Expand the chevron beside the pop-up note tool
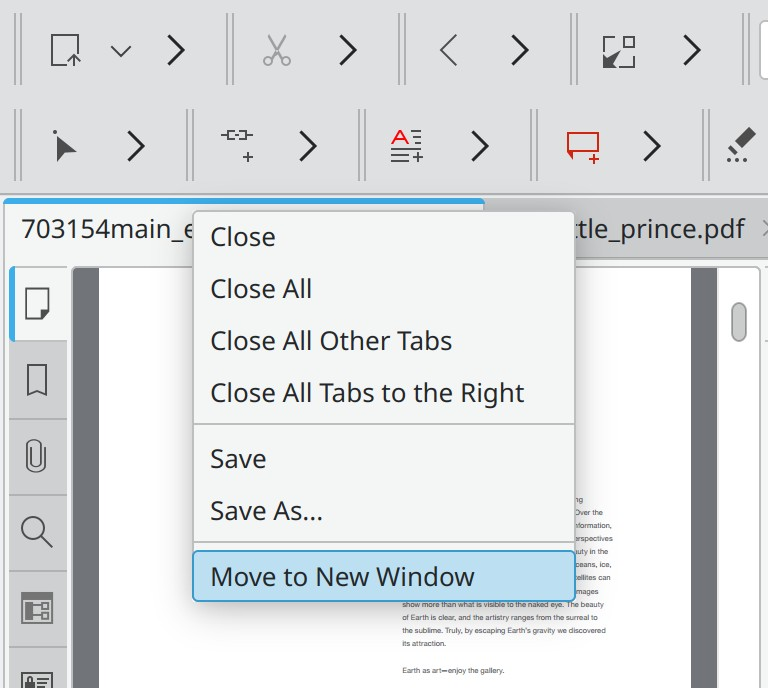768x688 pixels. [651, 146]
